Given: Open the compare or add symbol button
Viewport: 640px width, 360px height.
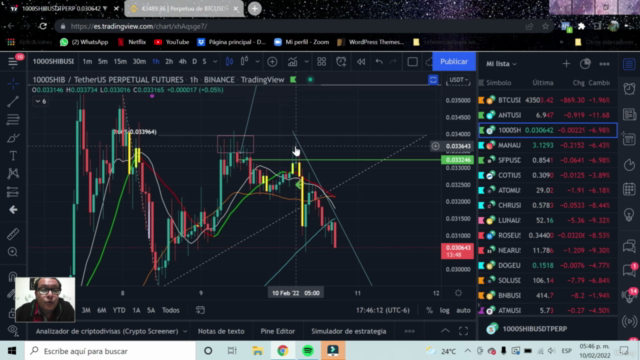Looking at the screenshot, I should click(272, 62).
